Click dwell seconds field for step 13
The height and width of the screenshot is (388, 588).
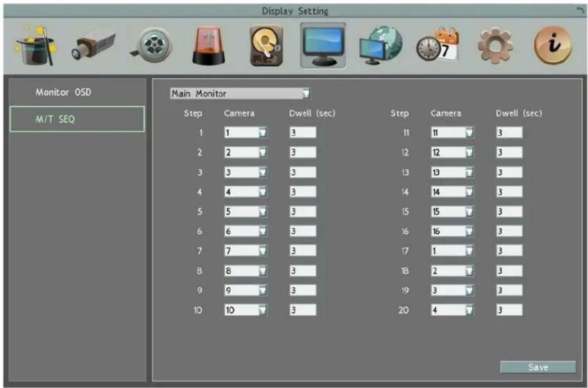tap(509, 172)
